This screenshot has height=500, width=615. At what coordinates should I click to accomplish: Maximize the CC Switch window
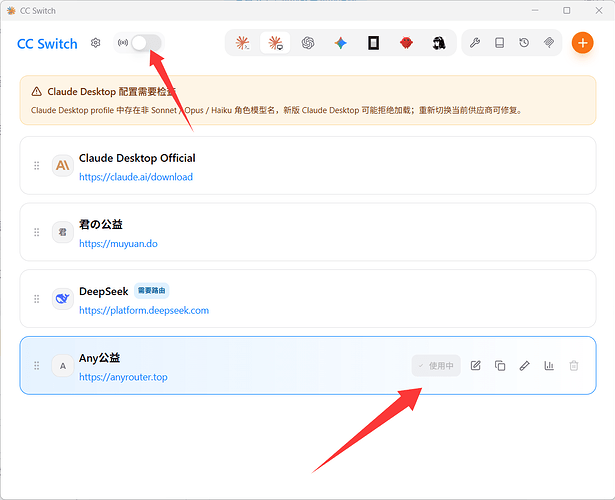(x=566, y=11)
